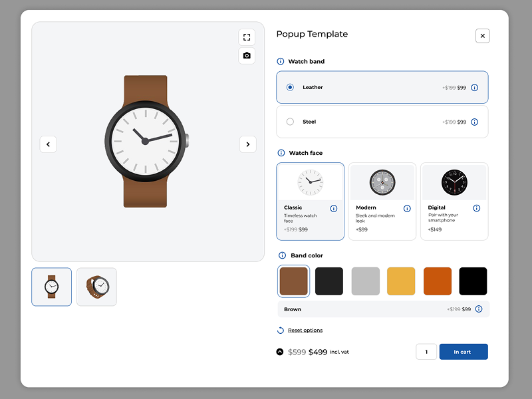Click the Steel option label
This screenshot has height=399, width=532.
(309, 122)
